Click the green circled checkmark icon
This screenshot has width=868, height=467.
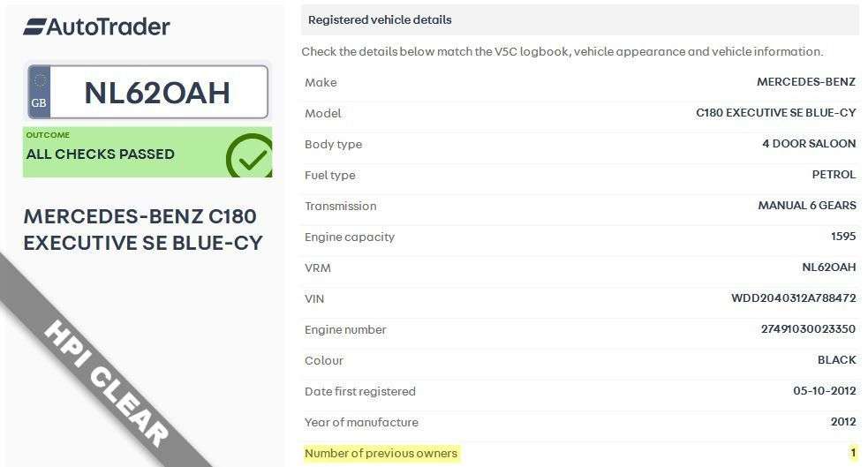(249, 157)
